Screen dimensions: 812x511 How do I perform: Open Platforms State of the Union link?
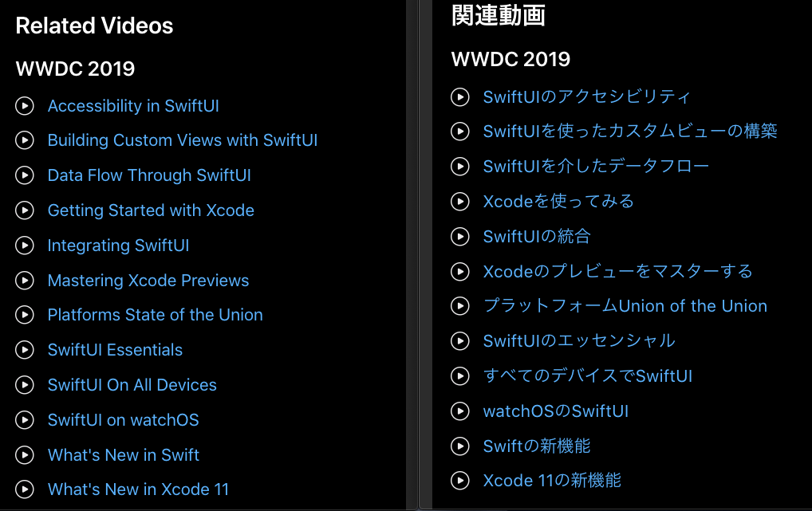155,315
